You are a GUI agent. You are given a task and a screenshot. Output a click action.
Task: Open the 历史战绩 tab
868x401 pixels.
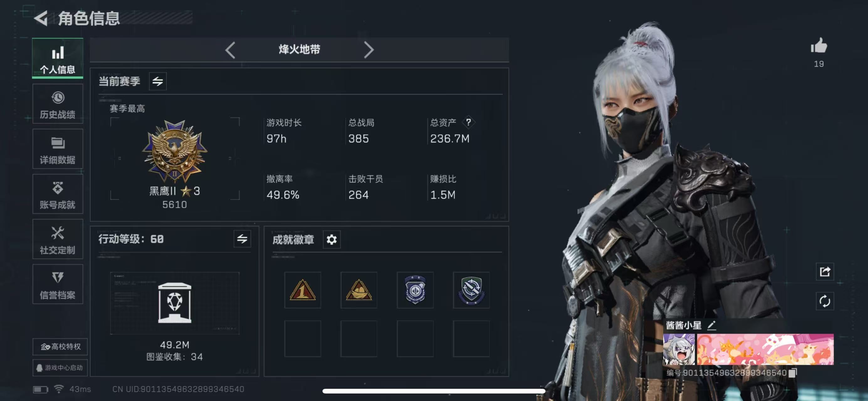point(58,104)
